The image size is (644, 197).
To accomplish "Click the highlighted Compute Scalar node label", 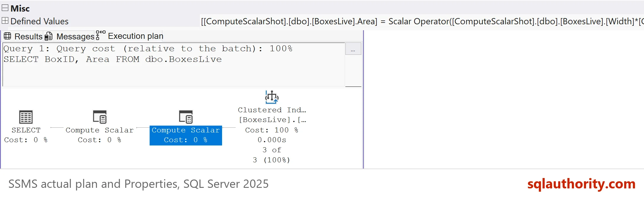I will pos(186,135).
